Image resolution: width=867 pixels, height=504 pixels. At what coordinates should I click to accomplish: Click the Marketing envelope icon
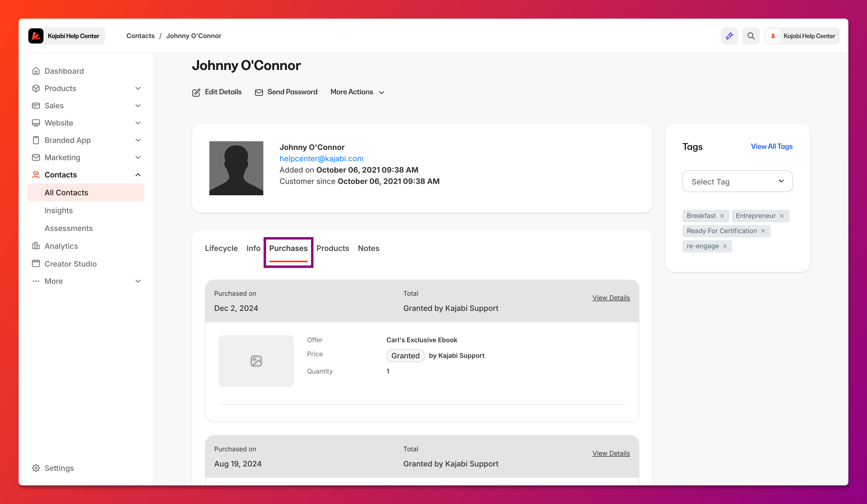pyautogui.click(x=36, y=157)
